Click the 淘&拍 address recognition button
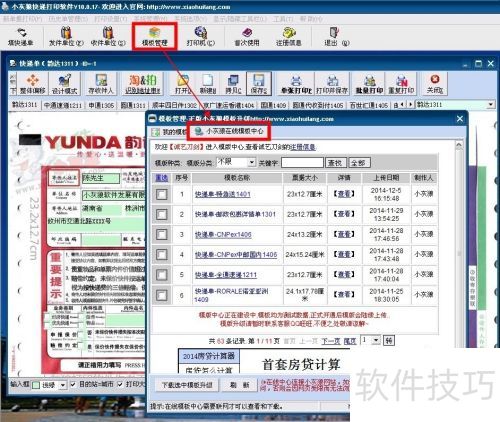The image size is (500, 422). (x=143, y=84)
